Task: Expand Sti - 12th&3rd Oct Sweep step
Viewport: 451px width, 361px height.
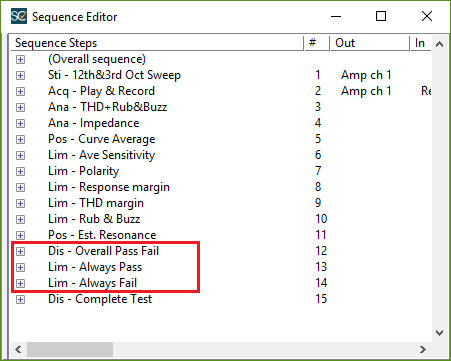Action: click(x=20, y=75)
